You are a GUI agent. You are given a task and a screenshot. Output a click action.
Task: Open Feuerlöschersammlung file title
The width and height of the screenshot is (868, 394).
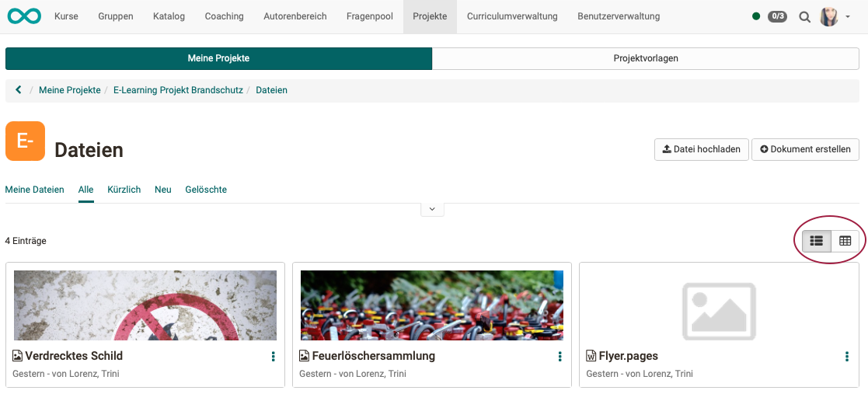(x=374, y=356)
